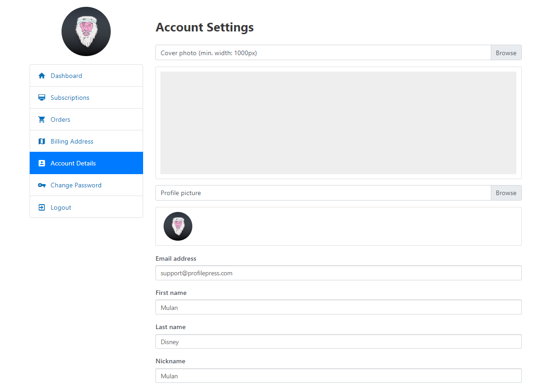
Task: Click the Email address label
Action: (176, 258)
